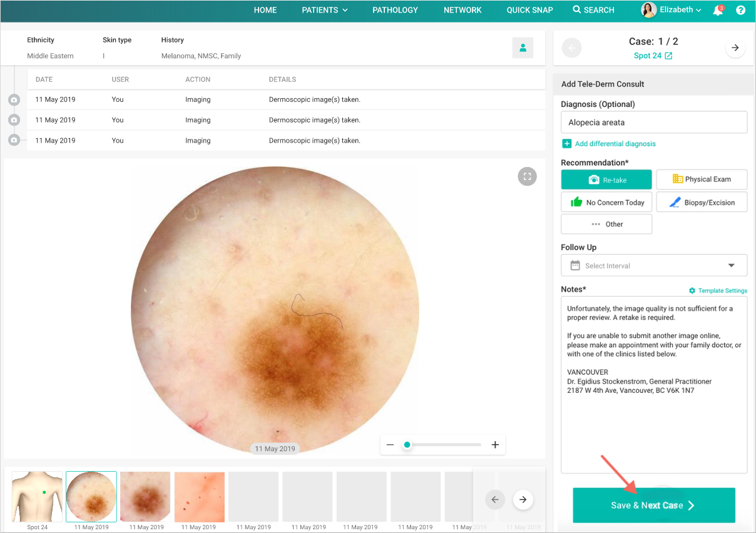The width and height of the screenshot is (756, 533).
Task: Open the notifications bell
Action: pos(718,10)
